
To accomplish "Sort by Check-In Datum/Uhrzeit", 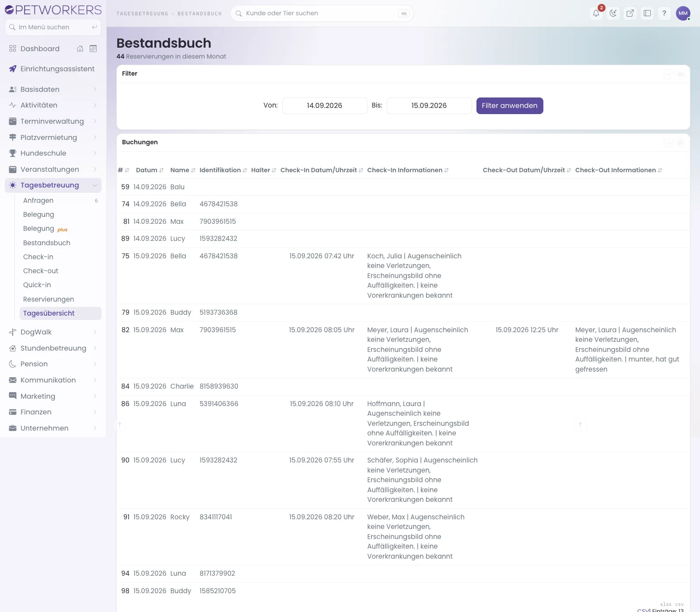I will [322, 170].
